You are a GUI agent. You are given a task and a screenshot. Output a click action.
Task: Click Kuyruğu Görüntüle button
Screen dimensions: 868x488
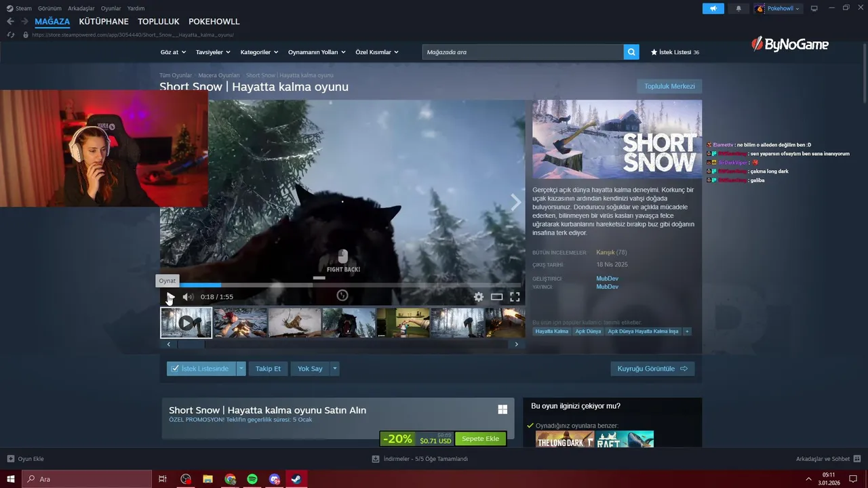(x=652, y=369)
